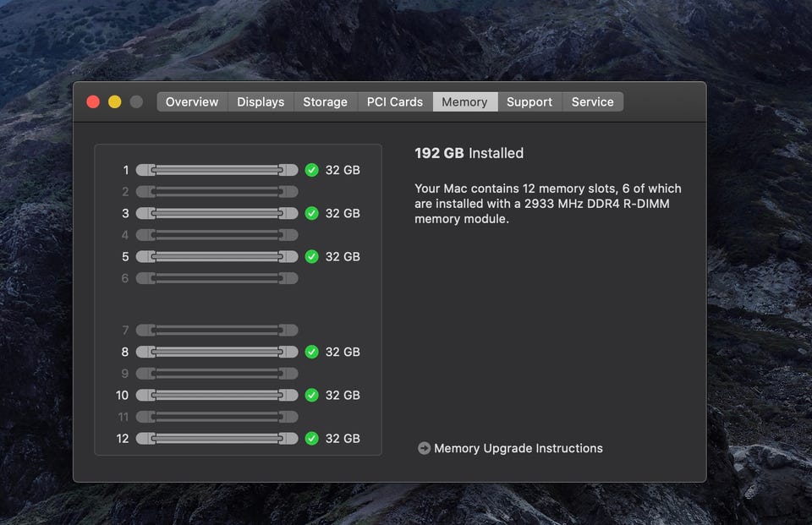Image resolution: width=812 pixels, height=525 pixels.
Task: Click the empty memory slot 6 icon
Action: coord(217,278)
